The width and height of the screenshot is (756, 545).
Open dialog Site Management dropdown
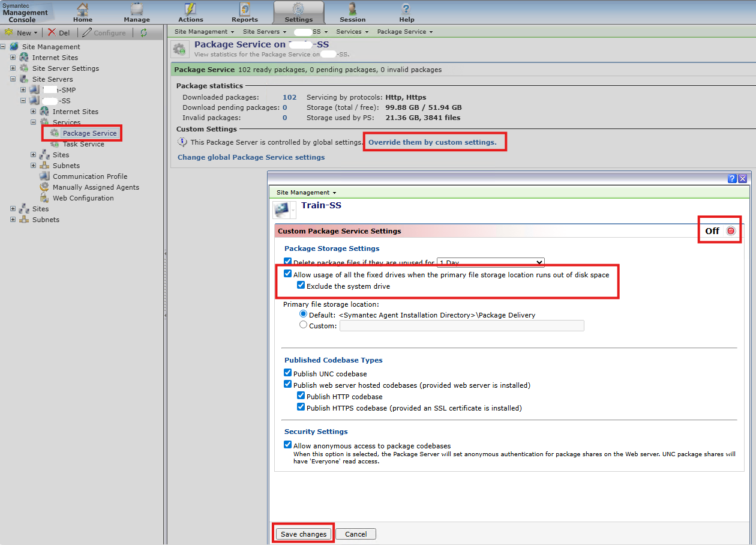coord(306,193)
